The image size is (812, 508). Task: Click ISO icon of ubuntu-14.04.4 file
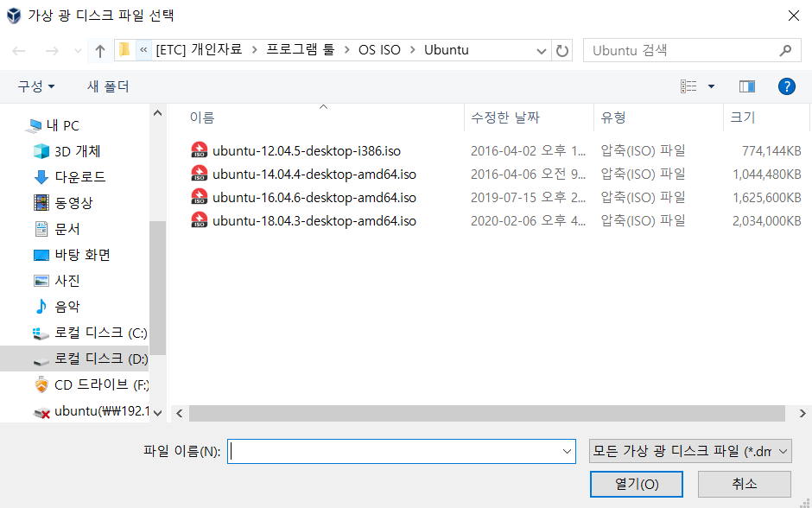pos(199,174)
